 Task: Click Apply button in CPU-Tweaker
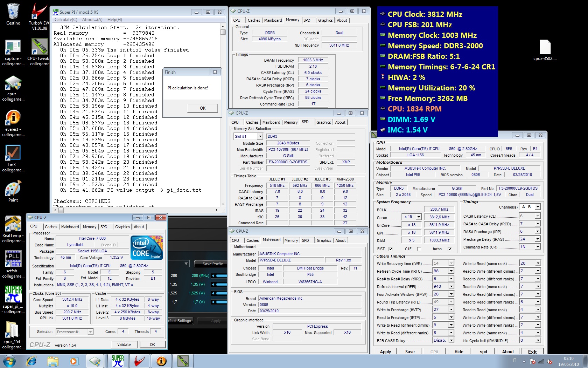pos(385,352)
